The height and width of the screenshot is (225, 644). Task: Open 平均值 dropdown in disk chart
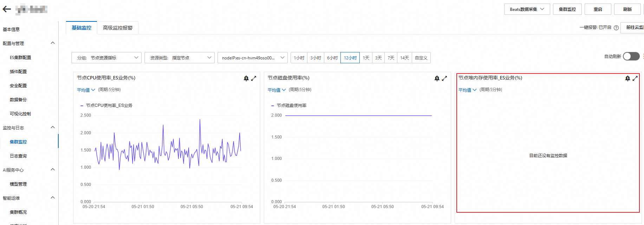pyautogui.click(x=277, y=90)
